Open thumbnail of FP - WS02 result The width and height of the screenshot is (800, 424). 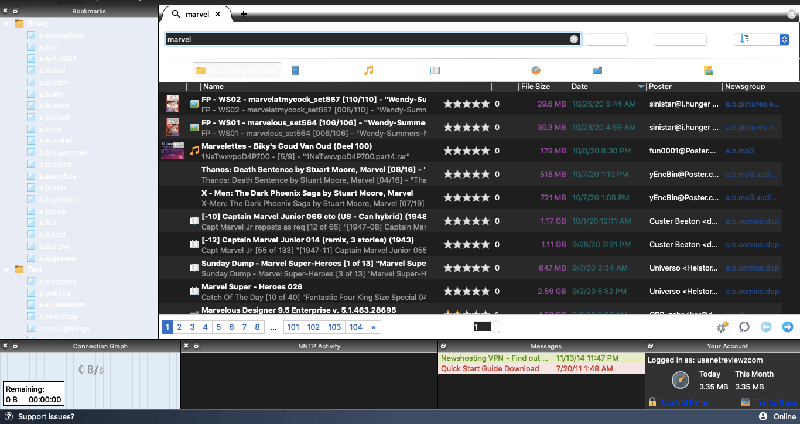[x=172, y=104]
